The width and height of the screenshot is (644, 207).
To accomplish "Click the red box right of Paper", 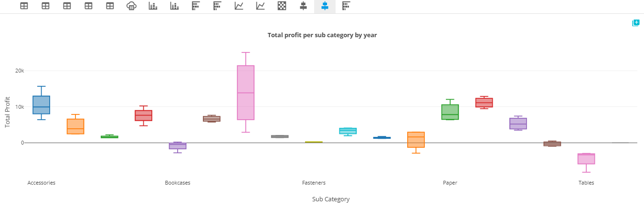I will click(x=484, y=103).
